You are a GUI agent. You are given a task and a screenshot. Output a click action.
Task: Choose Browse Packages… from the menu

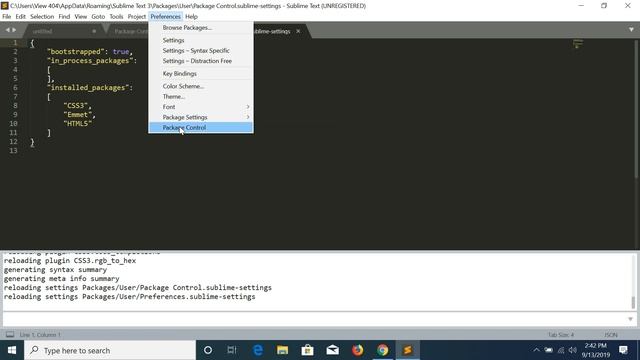pos(200,28)
